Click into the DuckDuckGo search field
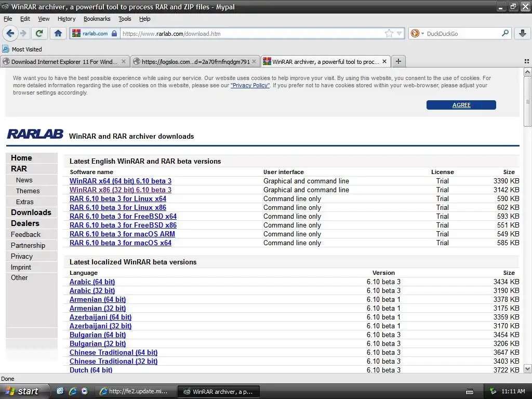This screenshot has height=399, width=532. pyautogui.click(x=462, y=34)
